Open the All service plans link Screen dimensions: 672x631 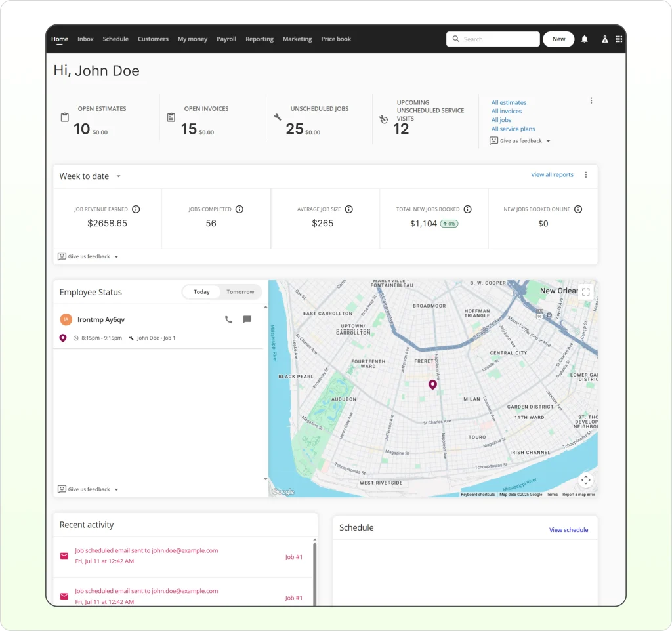pos(513,129)
